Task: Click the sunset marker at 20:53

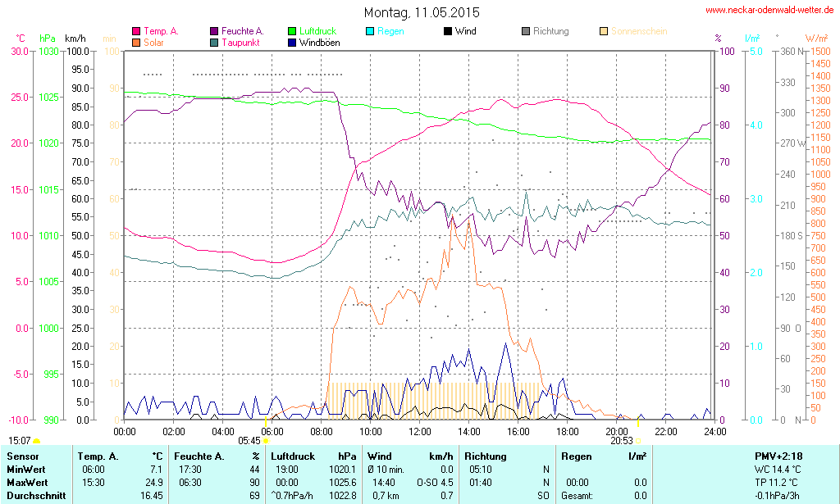Action: point(638,441)
